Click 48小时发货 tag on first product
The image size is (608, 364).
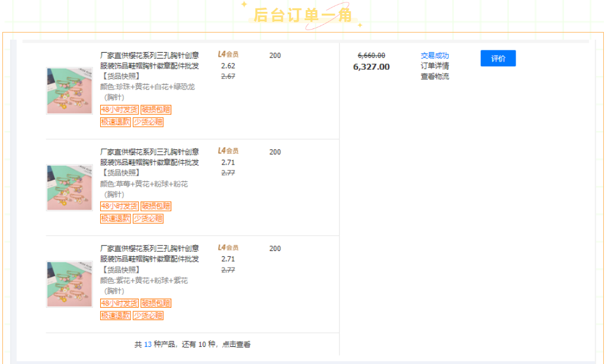pos(119,109)
